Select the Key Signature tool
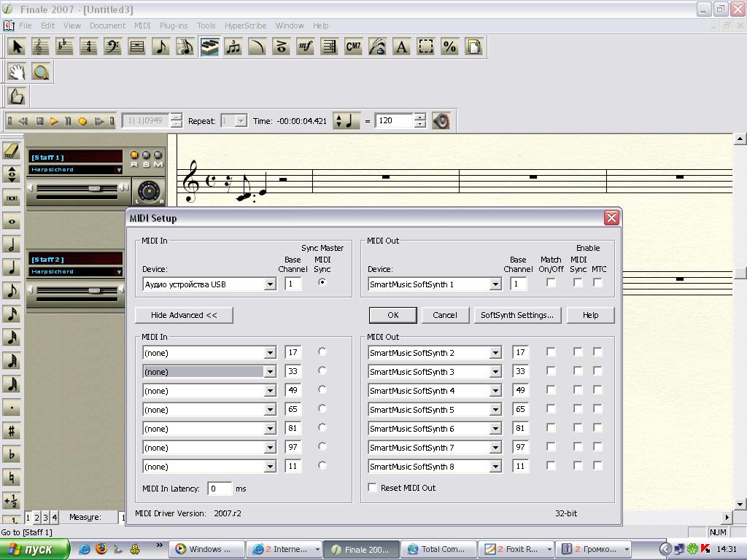 65,47
